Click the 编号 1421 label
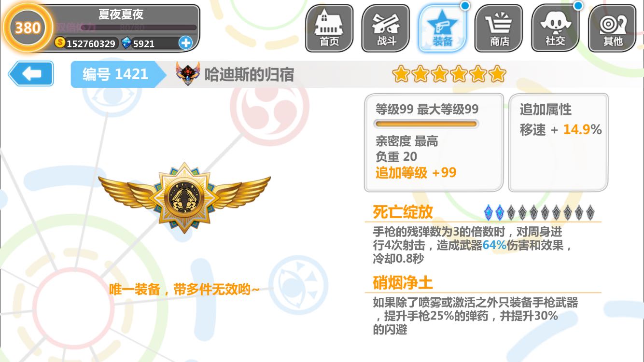 tap(115, 74)
